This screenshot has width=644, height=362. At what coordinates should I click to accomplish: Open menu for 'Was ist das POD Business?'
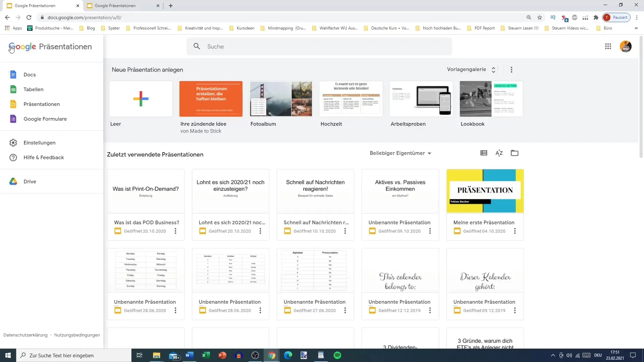point(175,231)
